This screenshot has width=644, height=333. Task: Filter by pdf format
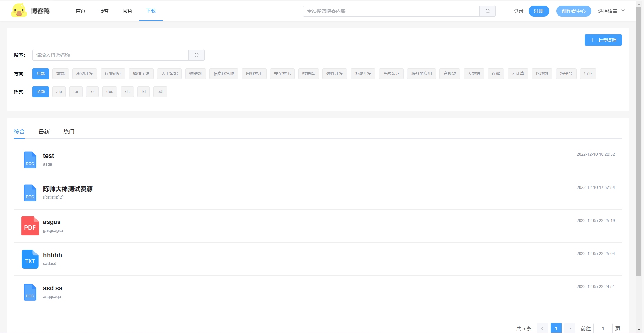coord(160,92)
